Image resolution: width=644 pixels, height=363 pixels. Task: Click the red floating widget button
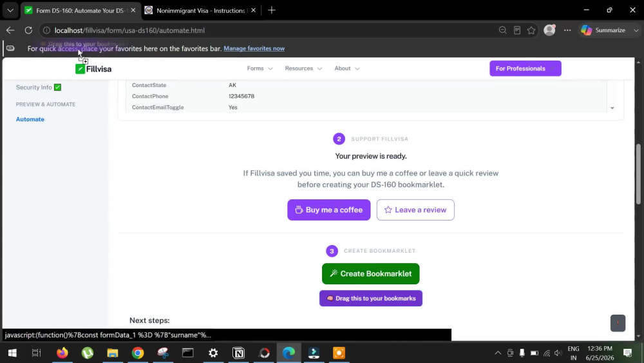(618, 323)
